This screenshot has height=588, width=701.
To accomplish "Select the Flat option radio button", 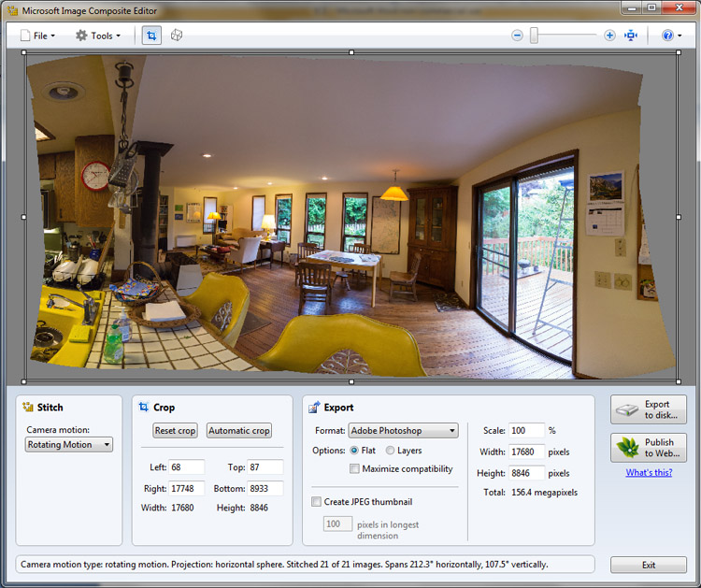I will tap(354, 451).
